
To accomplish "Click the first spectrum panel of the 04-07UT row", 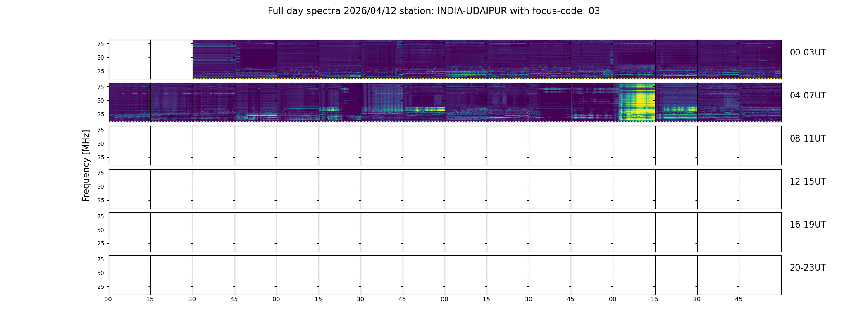I will (x=130, y=103).
